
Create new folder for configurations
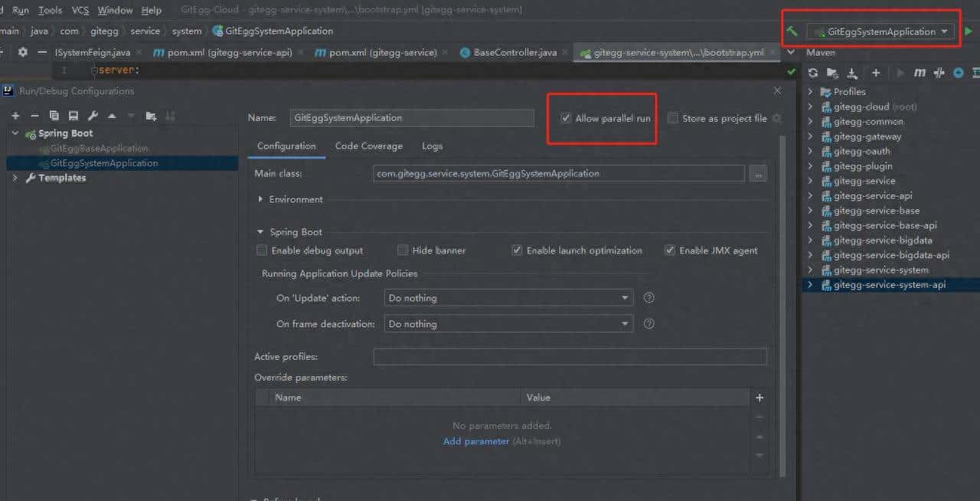coord(151,116)
